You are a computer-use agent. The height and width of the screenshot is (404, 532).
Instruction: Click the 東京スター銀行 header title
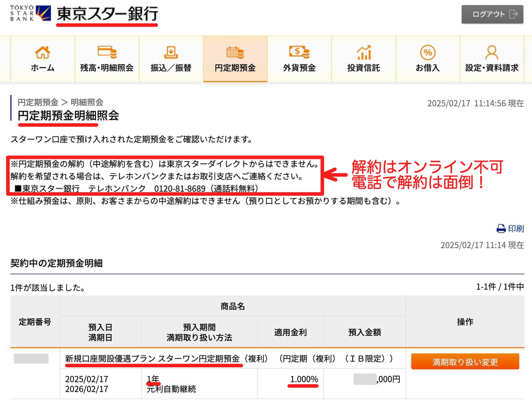pos(107,14)
